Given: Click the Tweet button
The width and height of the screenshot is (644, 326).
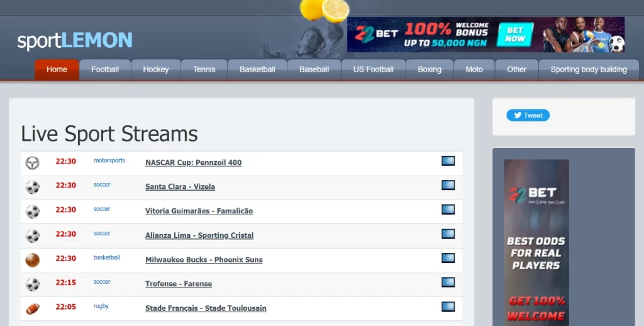Looking at the screenshot, I should point(528,116).
